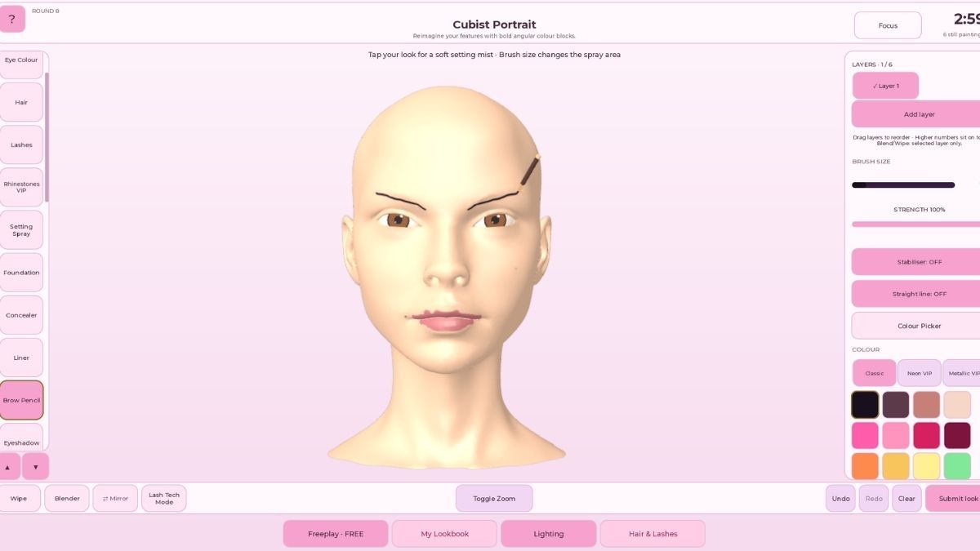Activate the Wipe tool
This screenshot has width=980, height=551.
tap(19, 499)
